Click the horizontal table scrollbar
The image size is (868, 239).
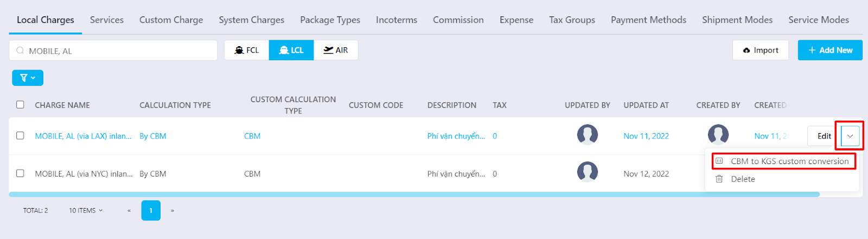tap(414, 194)
